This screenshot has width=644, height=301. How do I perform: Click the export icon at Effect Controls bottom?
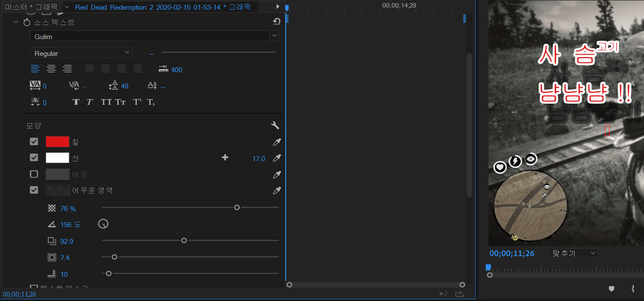click(x=459, y=294)
